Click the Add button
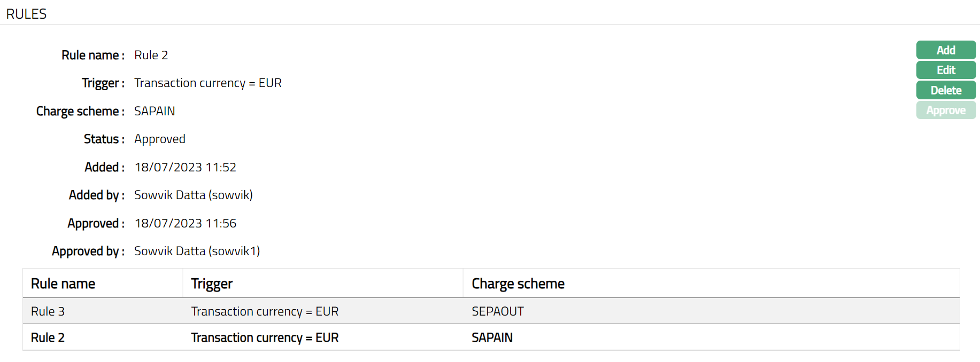Image resolution: width=980 pixels, height=362 pixels. [x=946, y=50]
